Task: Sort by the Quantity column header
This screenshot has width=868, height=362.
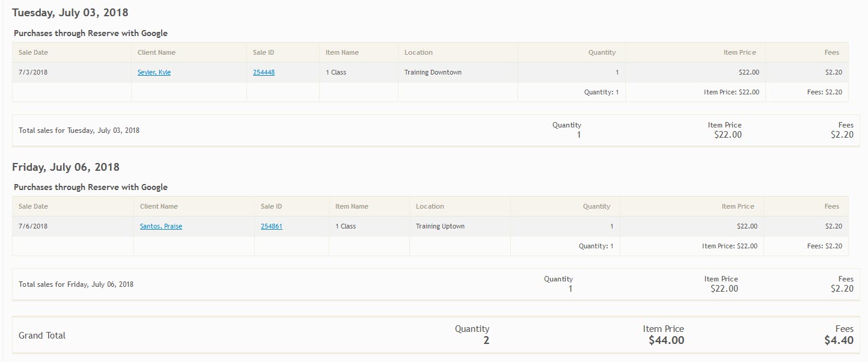Action: click(x=602, y=52)
